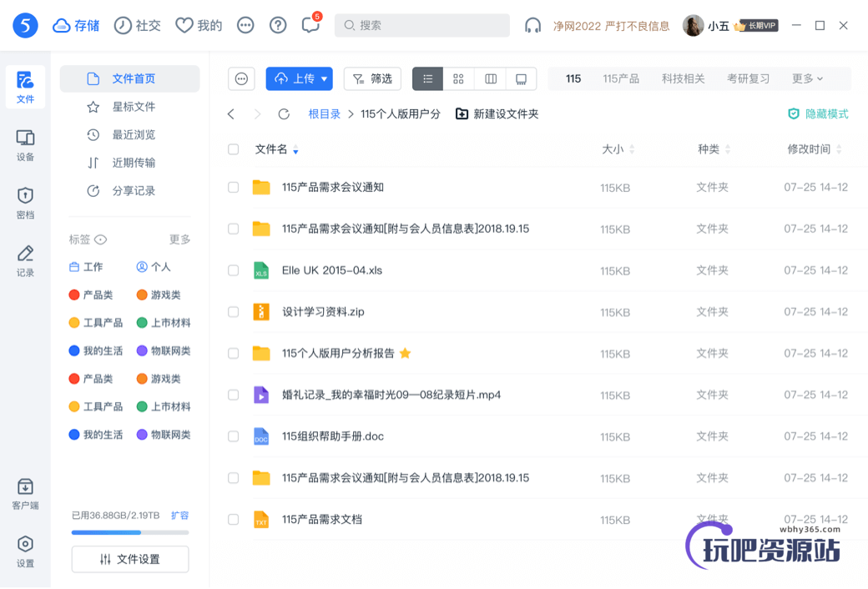Viewport: 868px width, 589px height.
Task: Select the 115 category tab
Action: [573, 78]
